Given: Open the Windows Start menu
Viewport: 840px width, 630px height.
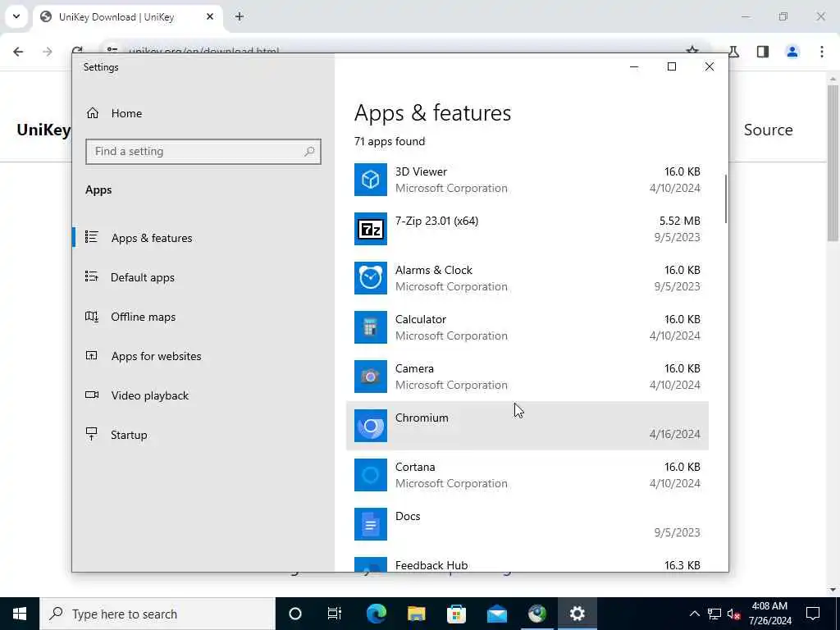Looking at the screenshot, I should point(20,614).
